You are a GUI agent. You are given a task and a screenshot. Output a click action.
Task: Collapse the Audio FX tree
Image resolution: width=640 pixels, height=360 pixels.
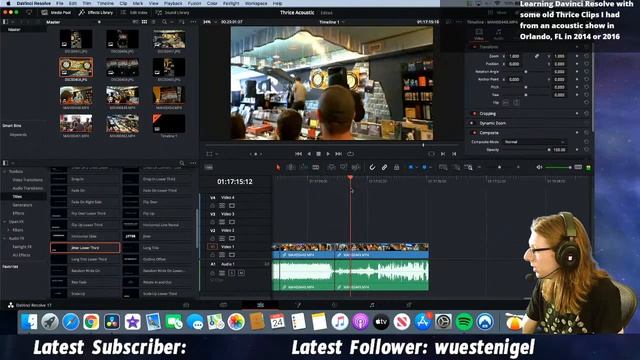[x=4, y=238]
